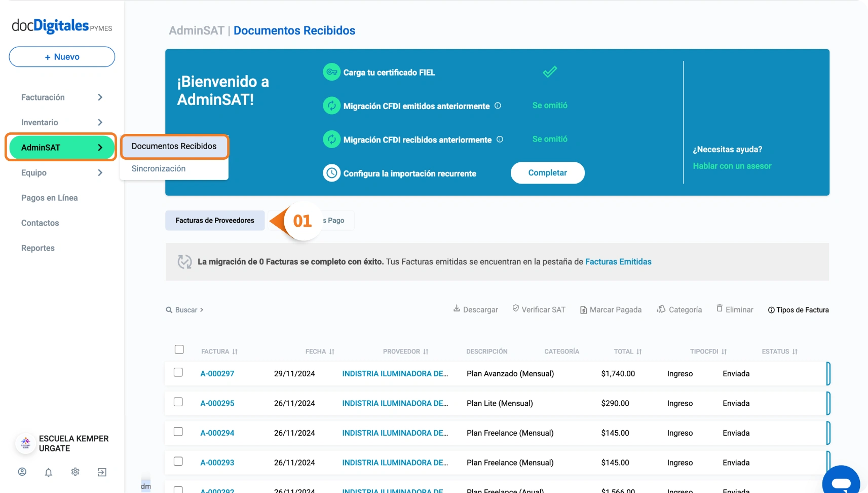Open the chat support bubble

(x=841, y=482)
